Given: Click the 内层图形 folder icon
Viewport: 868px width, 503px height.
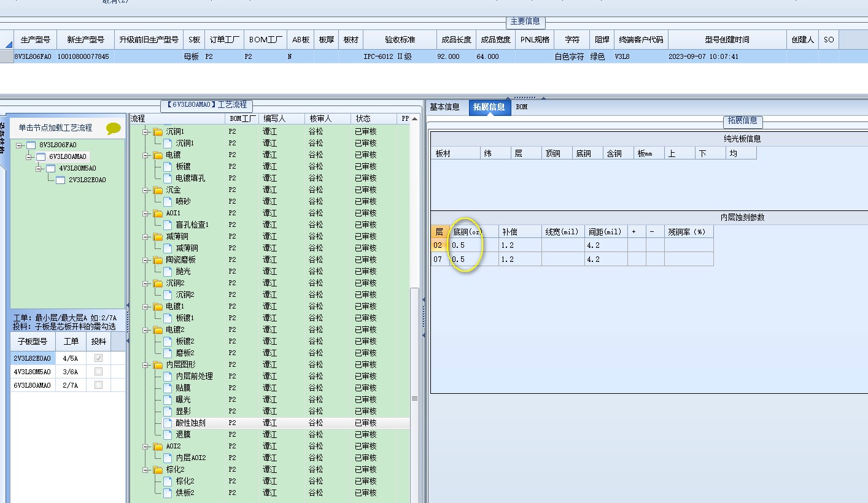Looking at the screenshot, I should point(158,364).
